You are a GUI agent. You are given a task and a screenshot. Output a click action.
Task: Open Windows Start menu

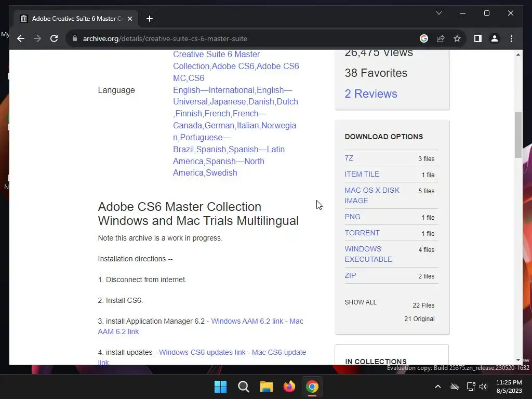[x=220, y=387]
